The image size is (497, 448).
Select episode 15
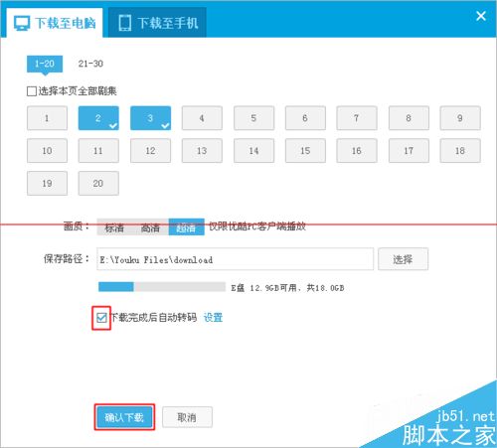[305, 151]
